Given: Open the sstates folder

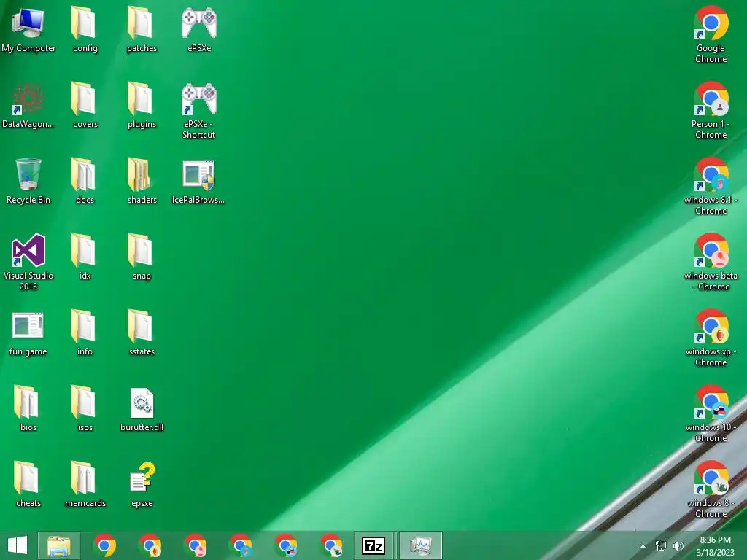Looking at the screenshot, I should (x=142, y=333).
